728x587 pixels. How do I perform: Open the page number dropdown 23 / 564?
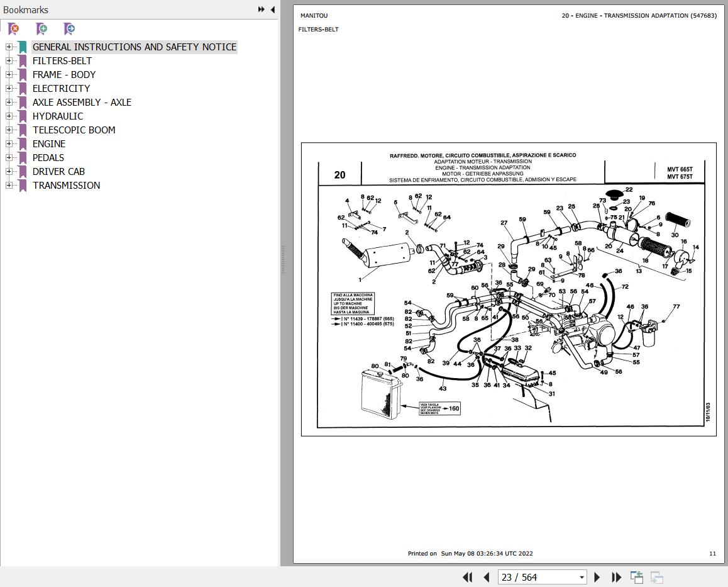pos(582,577)
